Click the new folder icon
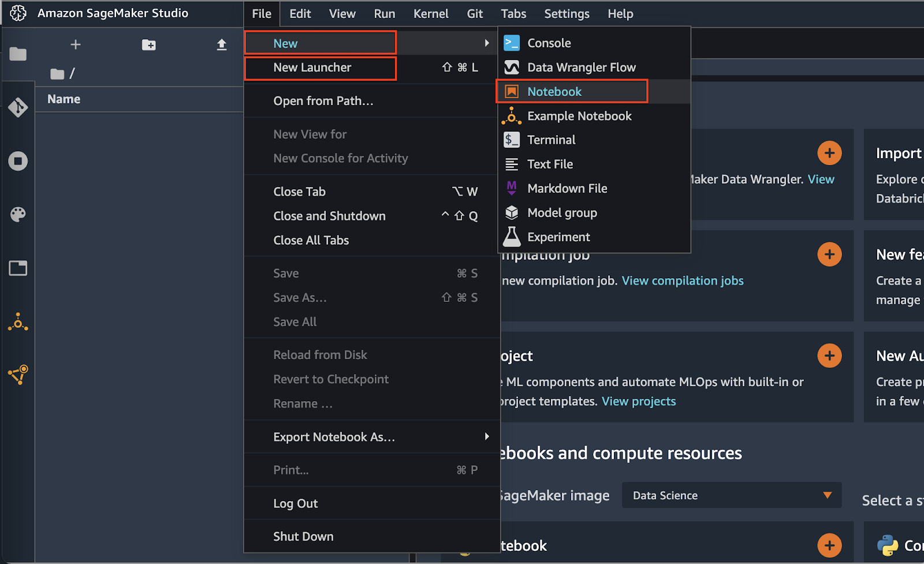Screen dimensions: 924x564 148,45
